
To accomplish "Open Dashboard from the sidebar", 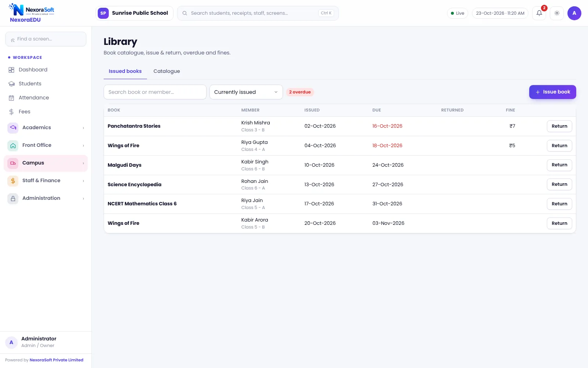I will pos(46,70).
